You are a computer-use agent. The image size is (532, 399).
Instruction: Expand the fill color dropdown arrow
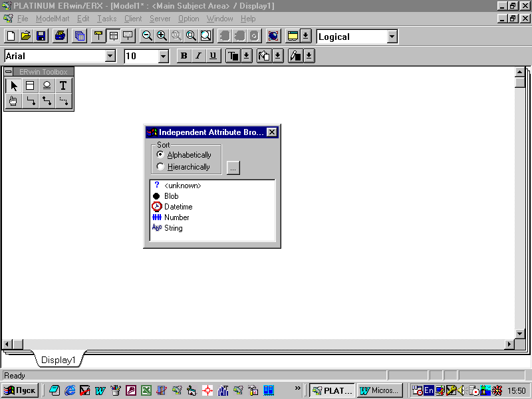pos(278,56)
